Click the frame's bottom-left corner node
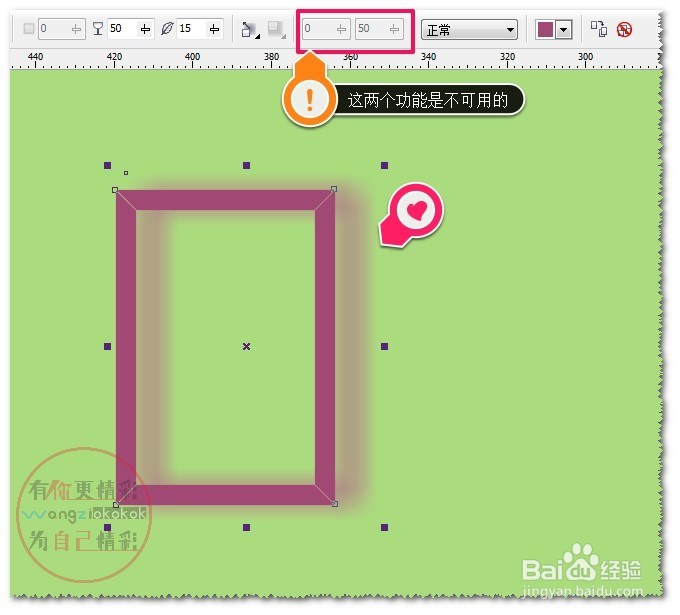The height and width of the screenshot is (615, 680). click(x=116, y=504)
